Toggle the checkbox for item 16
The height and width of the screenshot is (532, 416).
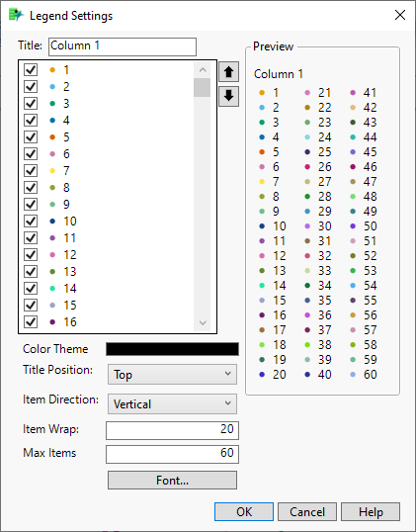point(31,321)
